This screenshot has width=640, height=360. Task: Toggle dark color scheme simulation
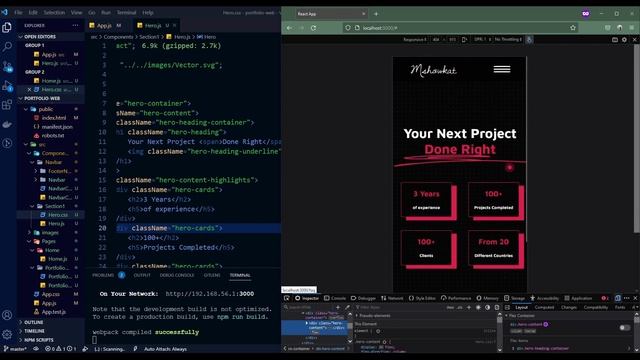(x=487, y=307)
